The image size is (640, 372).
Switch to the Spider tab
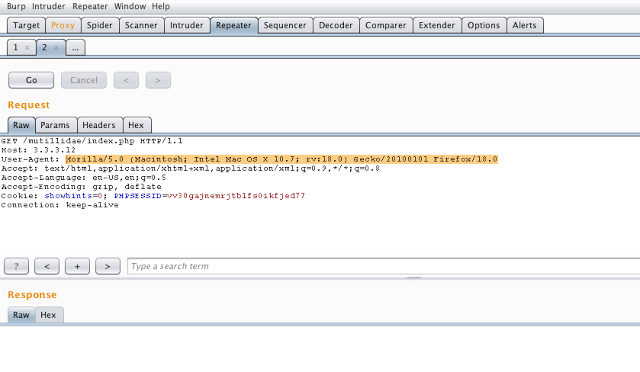[x=100, y=25]
